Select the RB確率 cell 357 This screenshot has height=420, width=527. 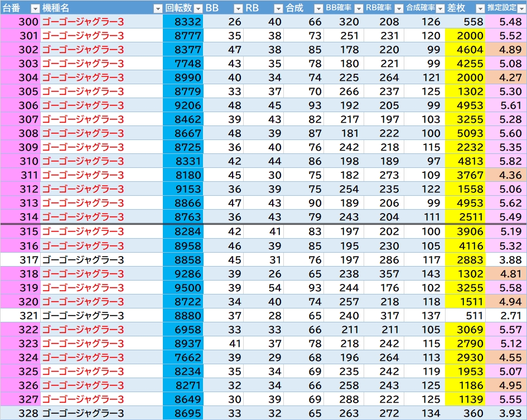pyautogui.click(x=384, y=274)
